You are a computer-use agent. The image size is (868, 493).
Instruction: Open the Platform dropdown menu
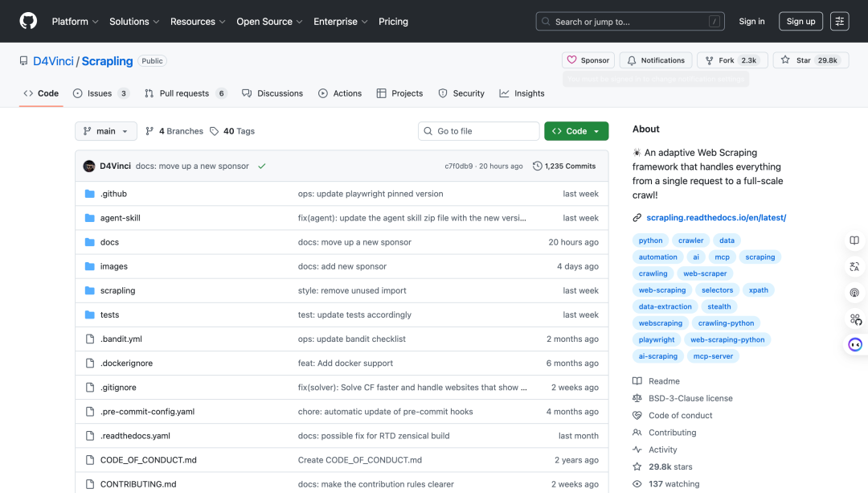75,22
